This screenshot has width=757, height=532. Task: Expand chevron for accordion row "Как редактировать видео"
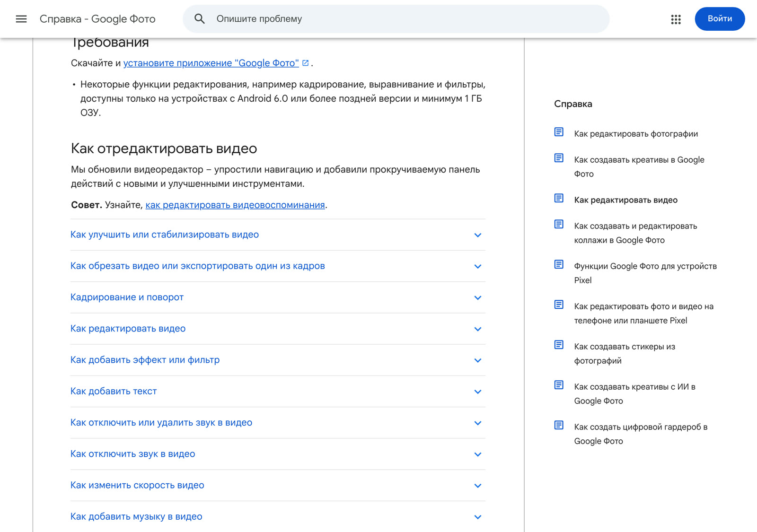478,329
